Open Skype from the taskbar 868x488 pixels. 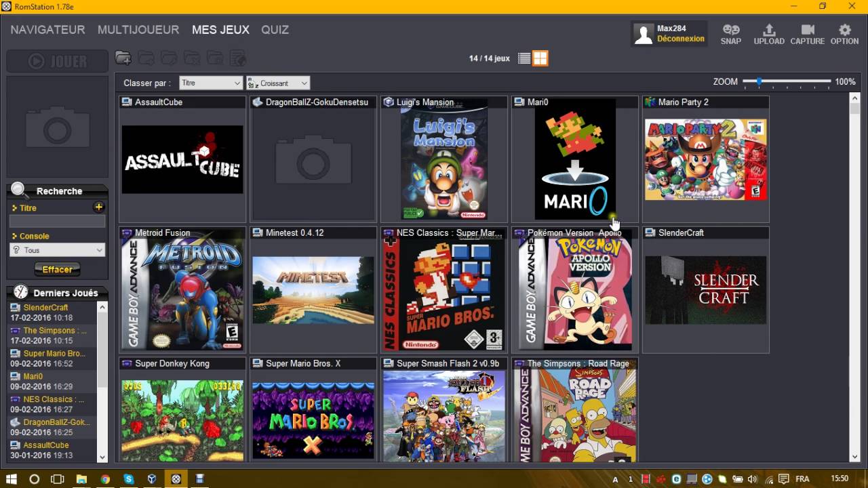point(129,479)
